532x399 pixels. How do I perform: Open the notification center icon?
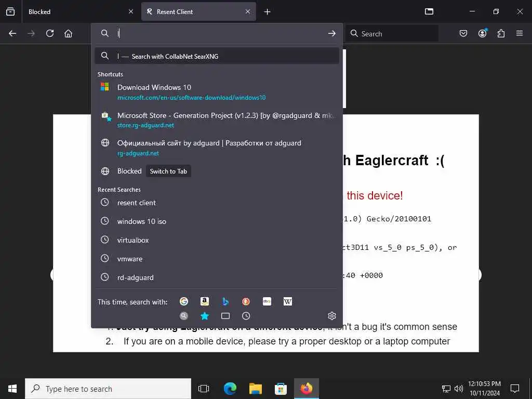[515, 389]
